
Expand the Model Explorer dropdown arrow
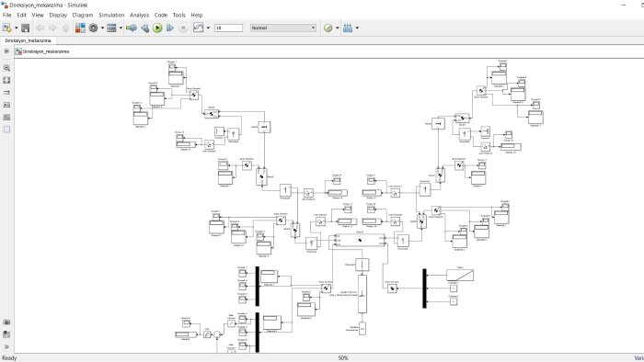tap(121, 28)
